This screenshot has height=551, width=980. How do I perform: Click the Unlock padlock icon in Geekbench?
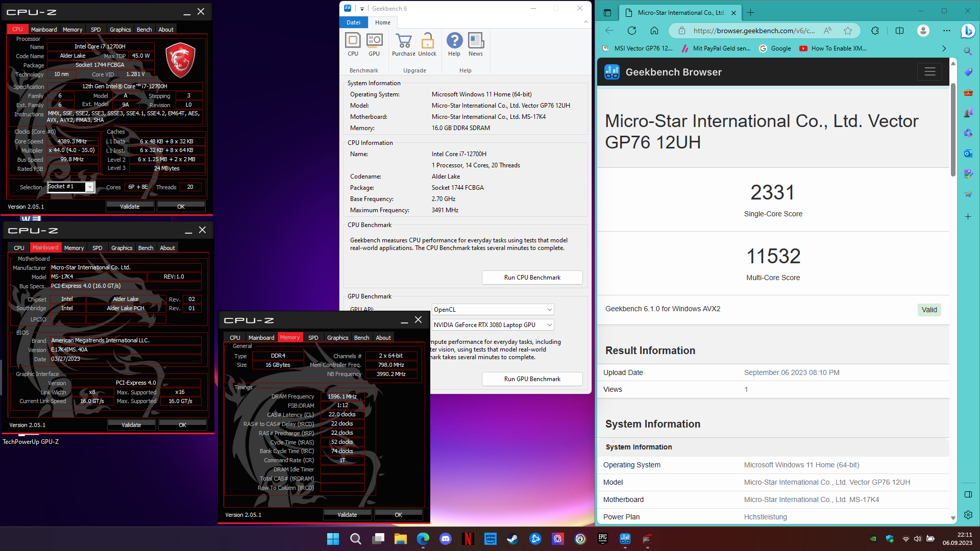pos(427,44)
